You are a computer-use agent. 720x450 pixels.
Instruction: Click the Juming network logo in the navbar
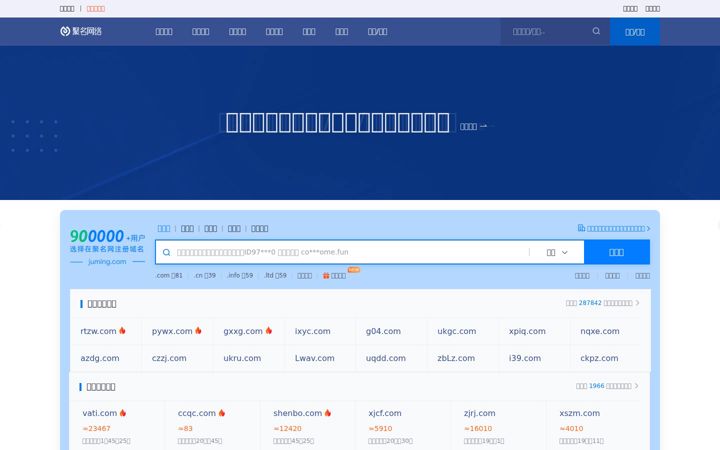81,31
